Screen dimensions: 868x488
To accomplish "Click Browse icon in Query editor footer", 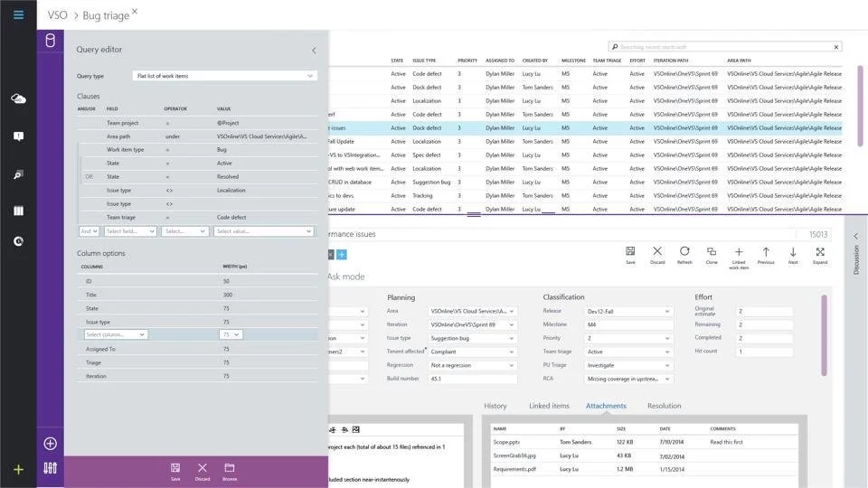I will 230,472.
